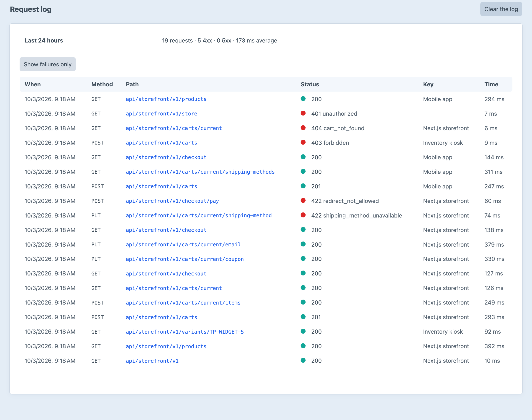Open the checkout link taking 144 ms
Viewport: 532px width, 420px height.
coord(166,157)
